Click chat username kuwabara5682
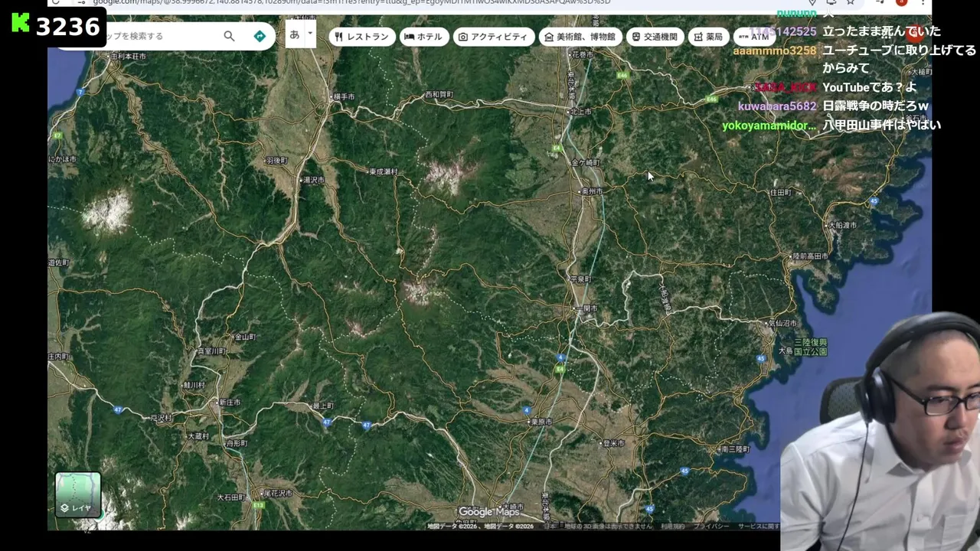980x551 pixels. click(x=777, y=106)
